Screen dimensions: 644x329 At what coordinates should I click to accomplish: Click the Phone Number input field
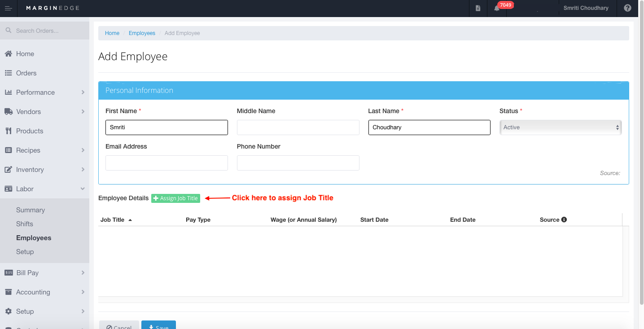coord(298,163)
